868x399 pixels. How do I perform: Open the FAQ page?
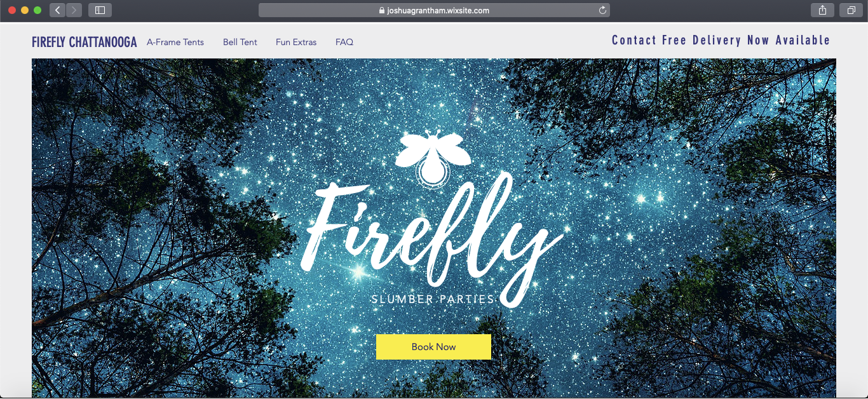click(x=344, y=42)
